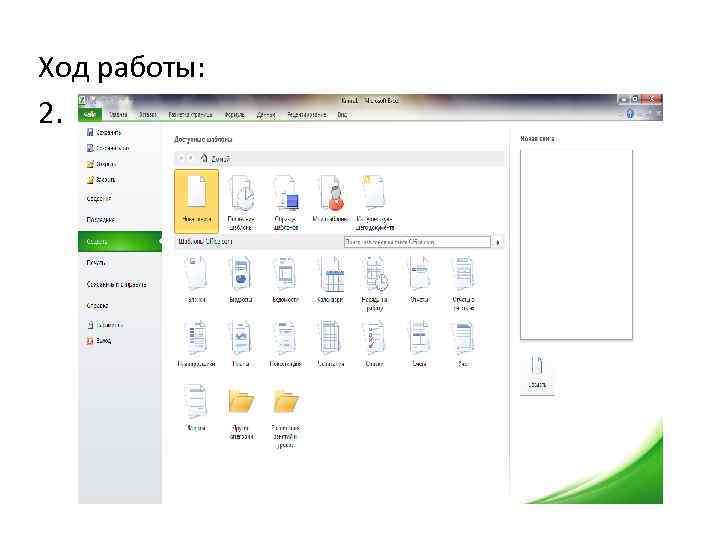Open the Планировщики template category
Image resolution: width=720 pixels, height=540 pixels.
tap(197, 343)
